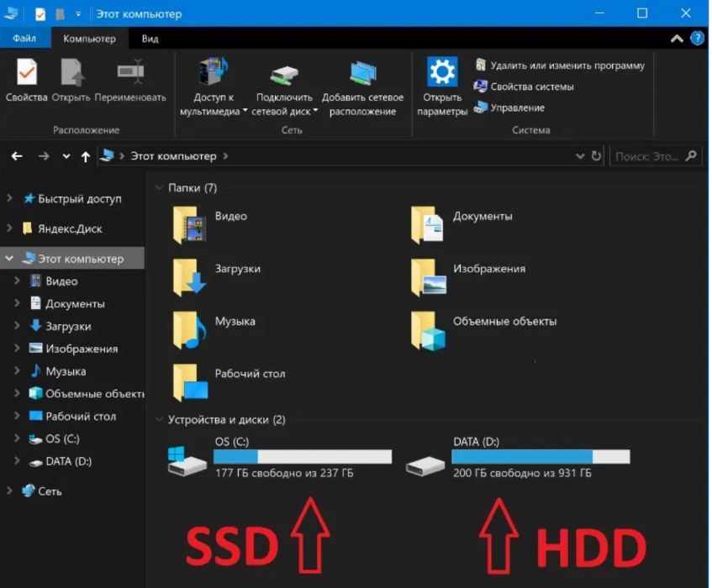Click the Открыть ribbon icon
The image size is (712, 588).
pos(72,71)
